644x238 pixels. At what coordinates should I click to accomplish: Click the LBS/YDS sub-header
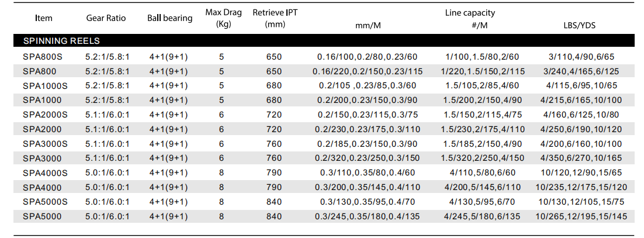pyautogui.click(x=580, y=26)
